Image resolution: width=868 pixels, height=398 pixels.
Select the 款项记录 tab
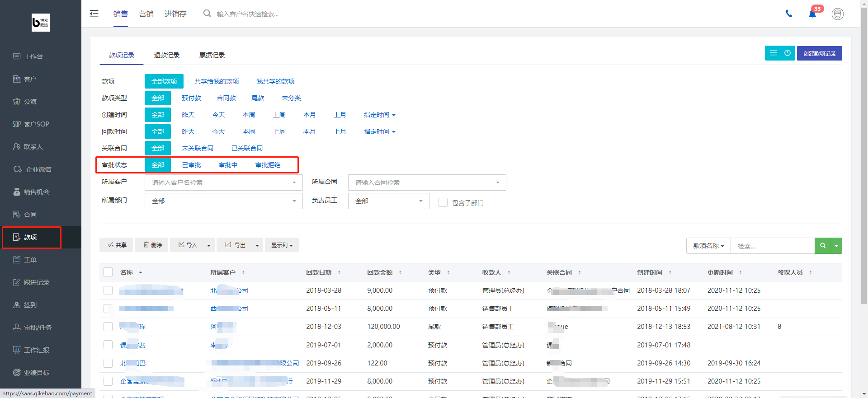(122, 55)
